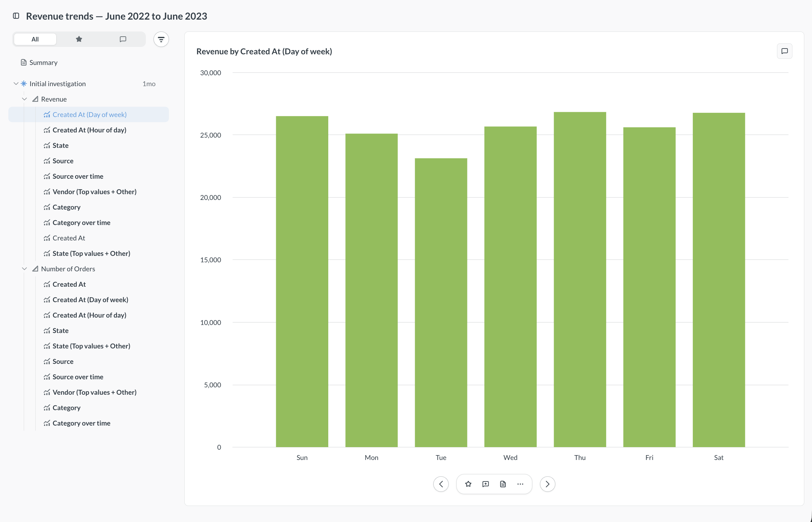Switch to the comments tab
This screenshot has width=812, height=522.
(123, 39)
